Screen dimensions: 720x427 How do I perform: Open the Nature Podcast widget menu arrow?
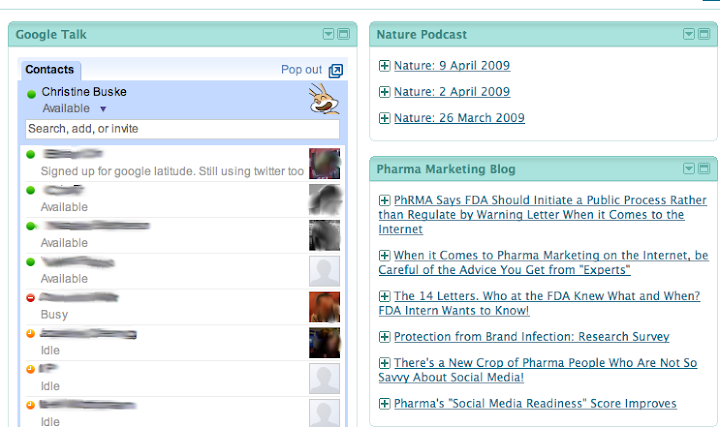pyautogui.click(x=688, y=34)
